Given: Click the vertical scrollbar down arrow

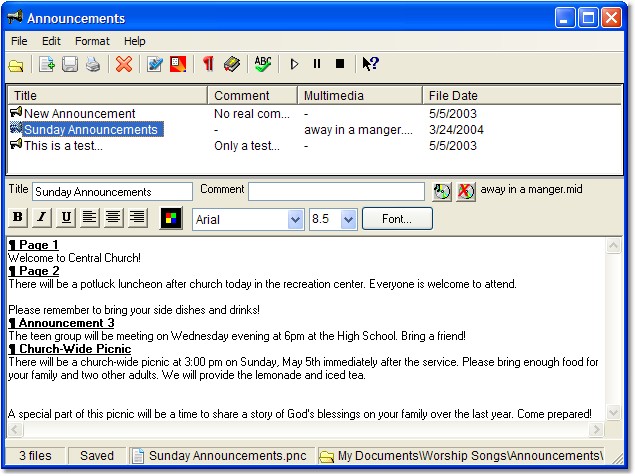Looking at the screenshot, I should pyautogui.click(x=613, y=413).
